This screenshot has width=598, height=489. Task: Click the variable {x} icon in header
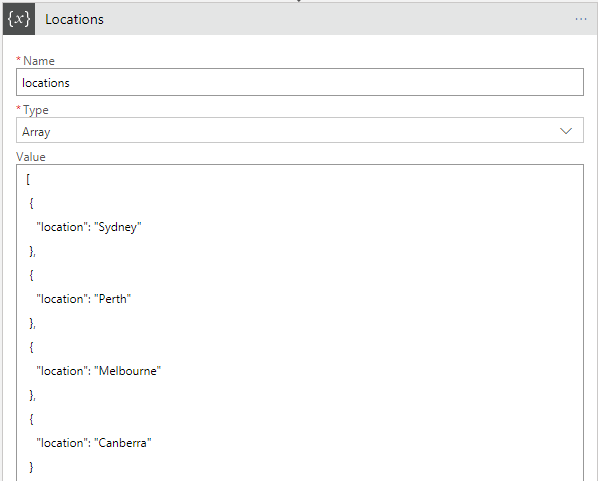click(x=19, y=19)
